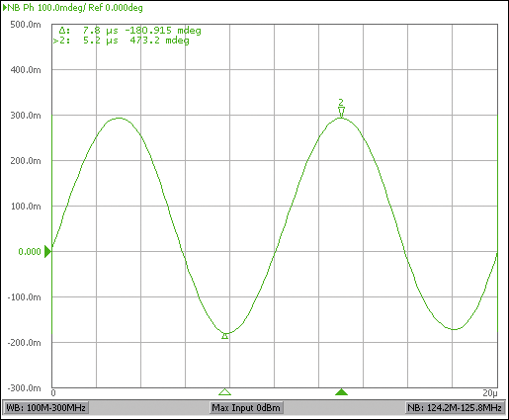509x420 pixels.
Task: Click the active trace arrow beside NB Ph
Action: (5, 8)
